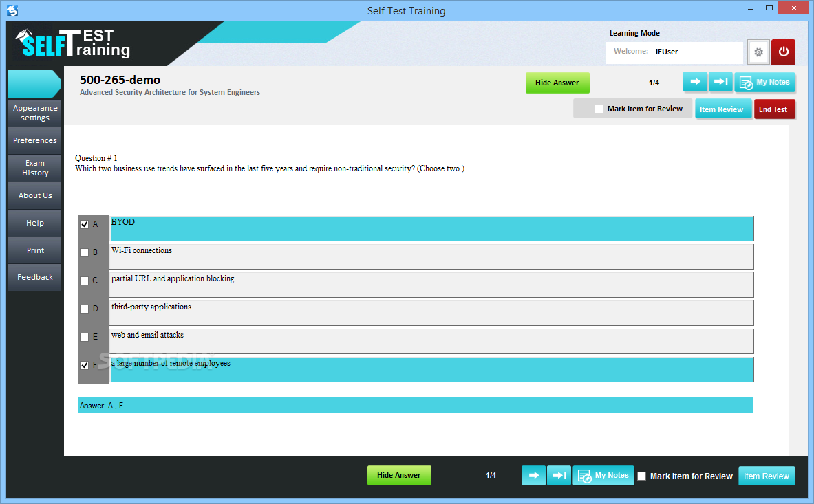
Task: Click the 500-265-demo exam title
Action: click(120, 80)
